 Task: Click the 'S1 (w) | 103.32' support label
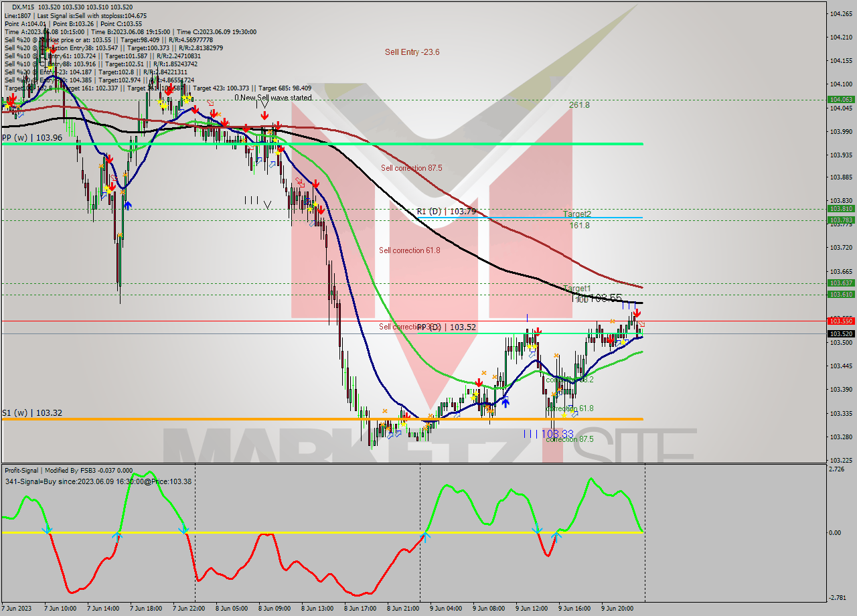[32, 413]
